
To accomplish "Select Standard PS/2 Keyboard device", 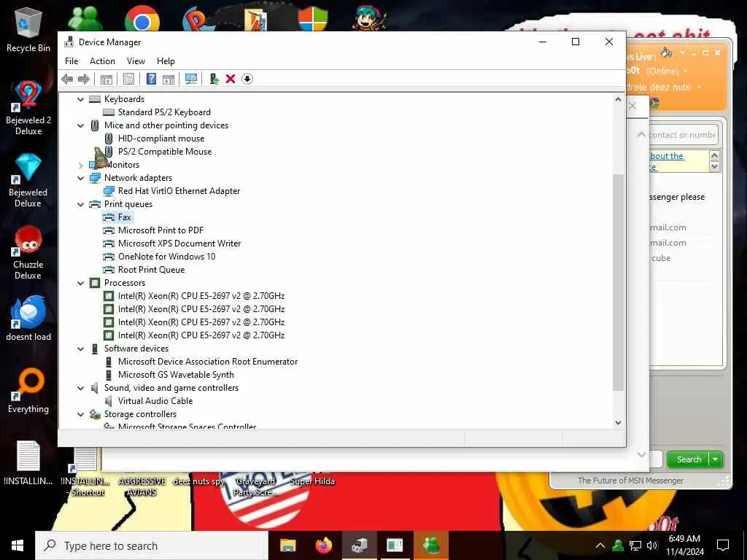I will pyautogui.click(x=164, y=112).
